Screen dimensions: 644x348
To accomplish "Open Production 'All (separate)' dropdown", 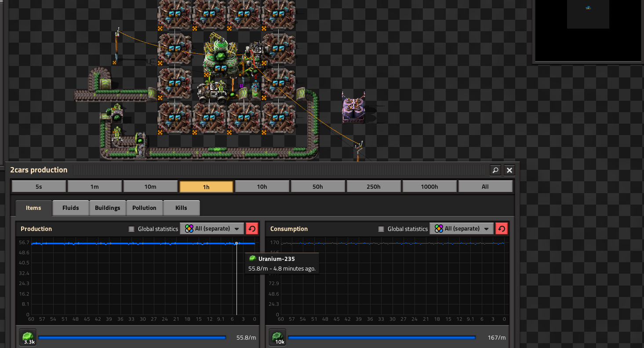I will pyautogui.click(x=213, y=229).
